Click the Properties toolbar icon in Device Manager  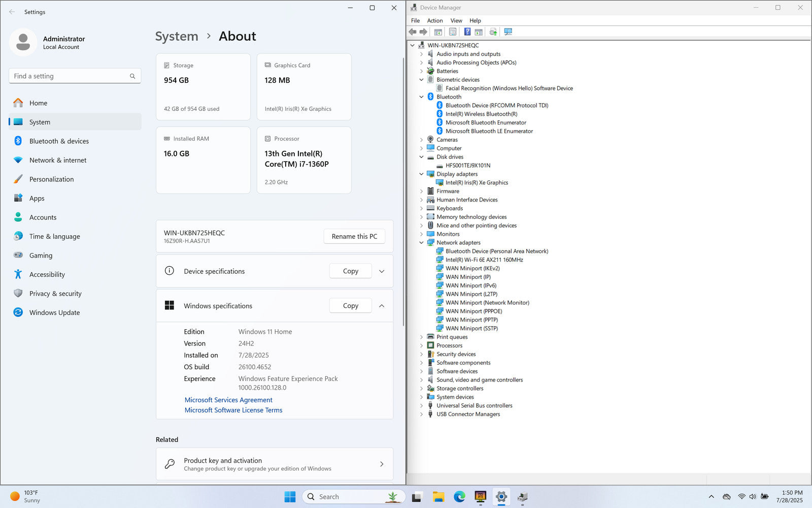(453, 32)
